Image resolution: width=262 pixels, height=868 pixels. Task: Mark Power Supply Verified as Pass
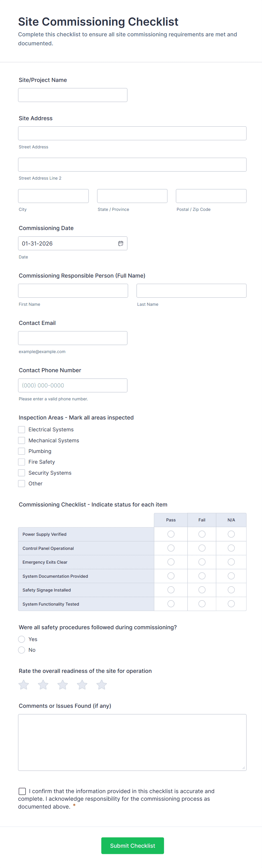pyautogui.click(x=171, y=534)
